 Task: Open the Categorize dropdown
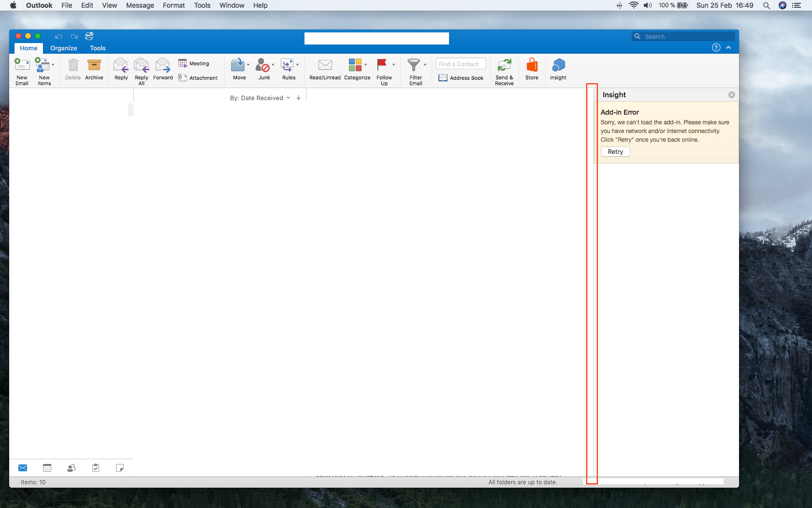365,65
